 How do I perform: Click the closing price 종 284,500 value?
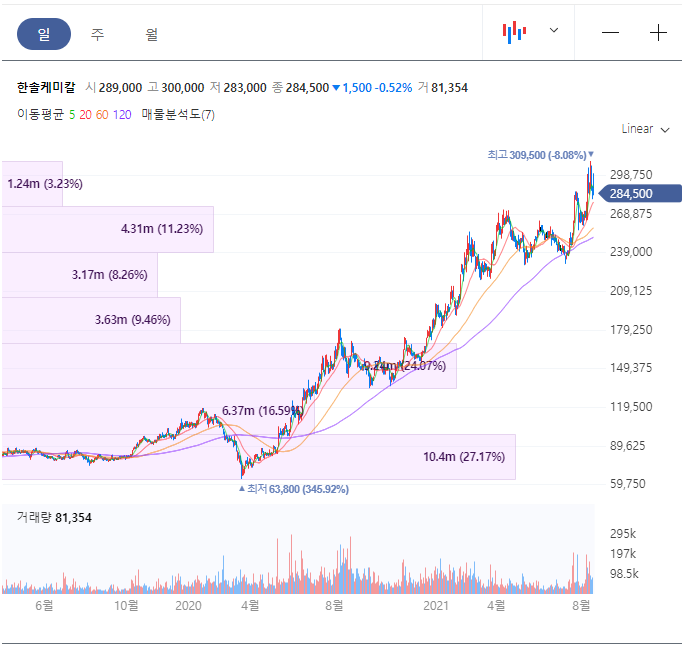pyautogui.click(x=301, y=88)
